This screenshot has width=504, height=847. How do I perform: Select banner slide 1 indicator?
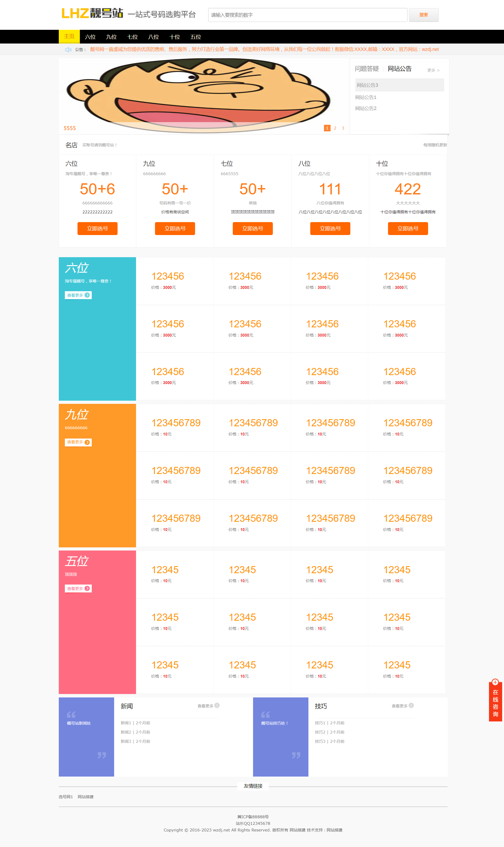(327, 128)
